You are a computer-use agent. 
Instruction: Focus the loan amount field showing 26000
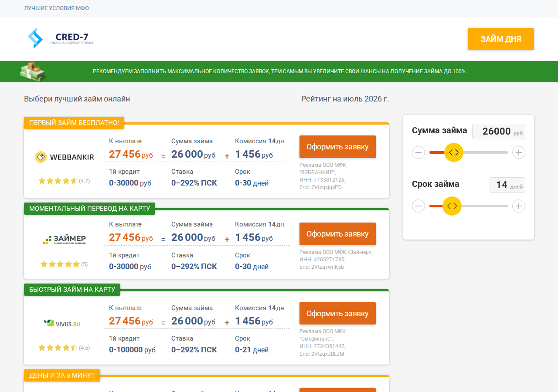(x=499, y=132)
